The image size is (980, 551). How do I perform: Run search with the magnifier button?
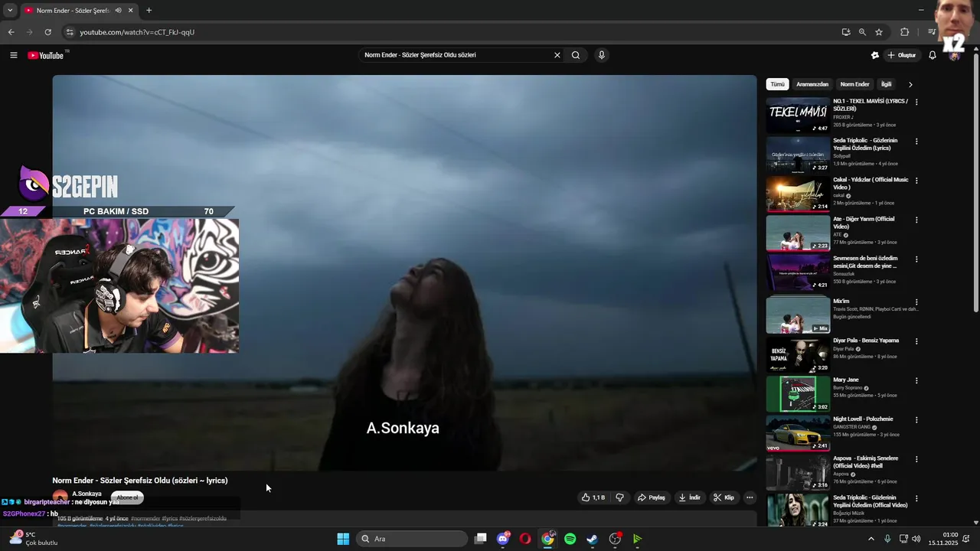coord(576,55)
